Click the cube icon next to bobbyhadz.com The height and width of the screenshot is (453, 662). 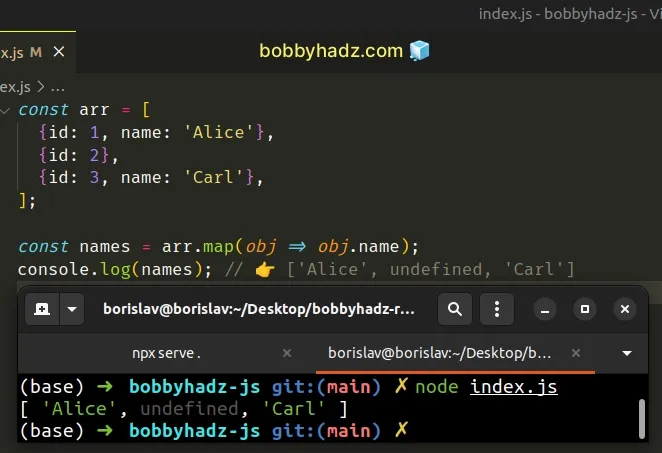(x=418, y=51)
